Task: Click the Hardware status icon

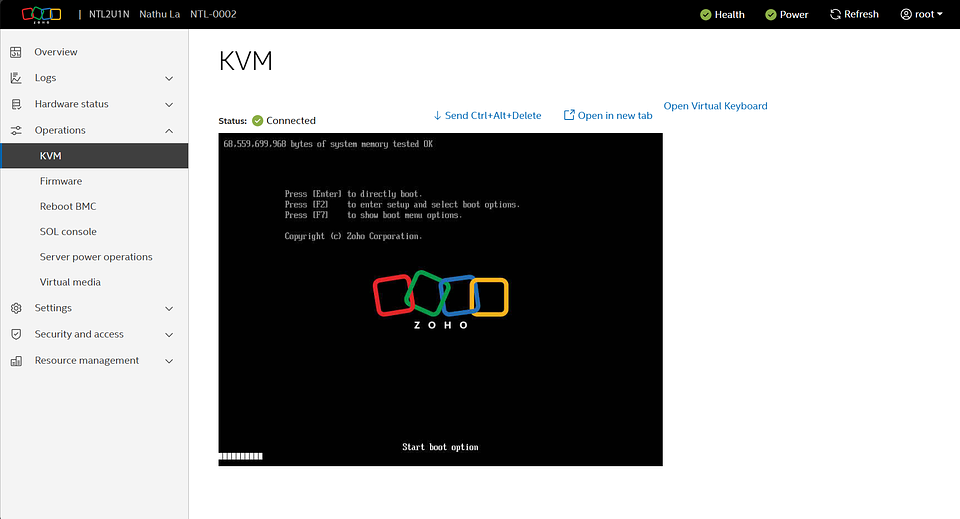Action: tap(16, 105)
